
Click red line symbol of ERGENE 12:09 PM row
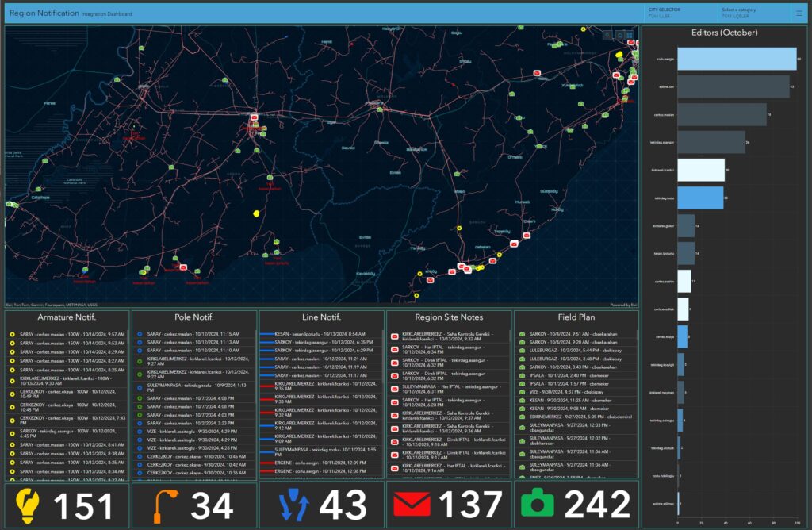266,463
